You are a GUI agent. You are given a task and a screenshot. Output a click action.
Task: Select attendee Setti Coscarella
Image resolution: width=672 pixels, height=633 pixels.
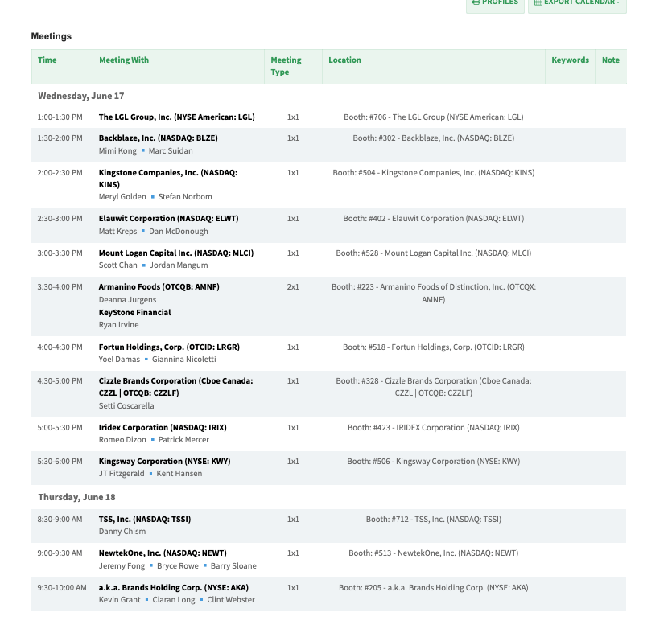coord(126,405)
